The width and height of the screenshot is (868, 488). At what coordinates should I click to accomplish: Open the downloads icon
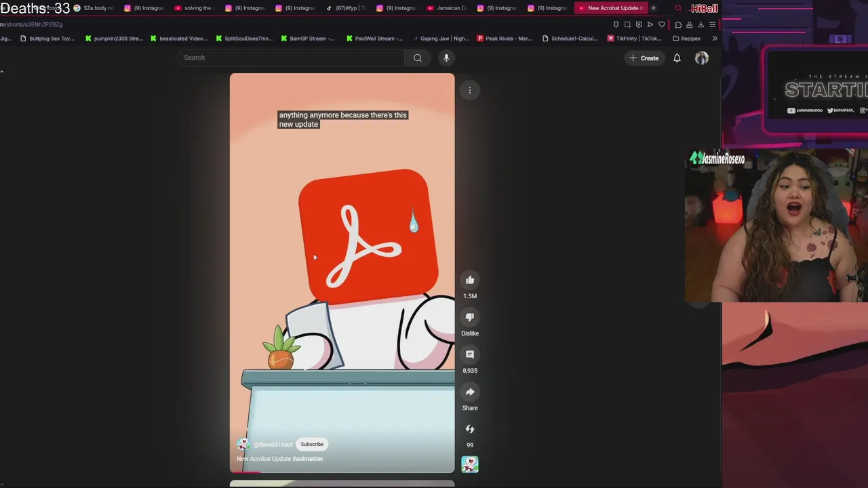click(x=701, y=24)
